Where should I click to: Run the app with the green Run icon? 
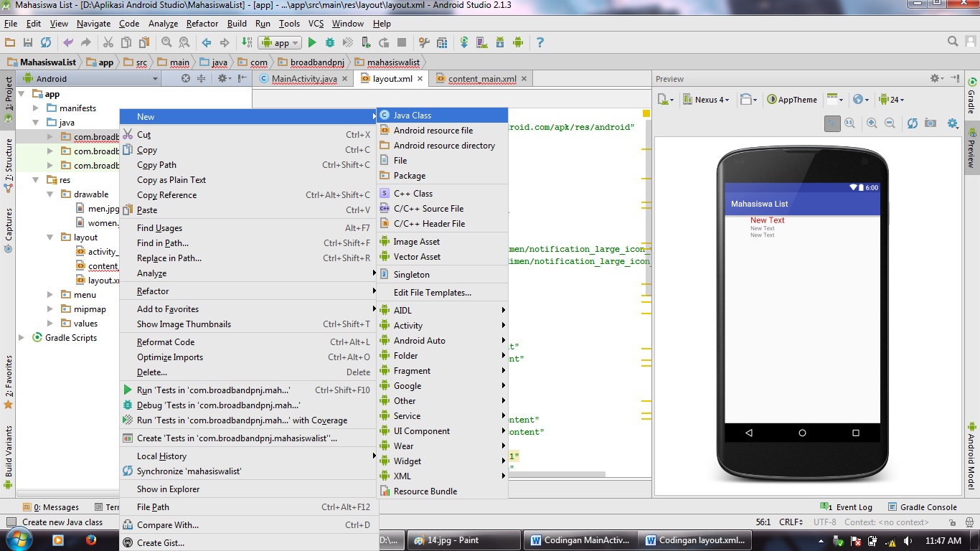[x=311, y=42]
